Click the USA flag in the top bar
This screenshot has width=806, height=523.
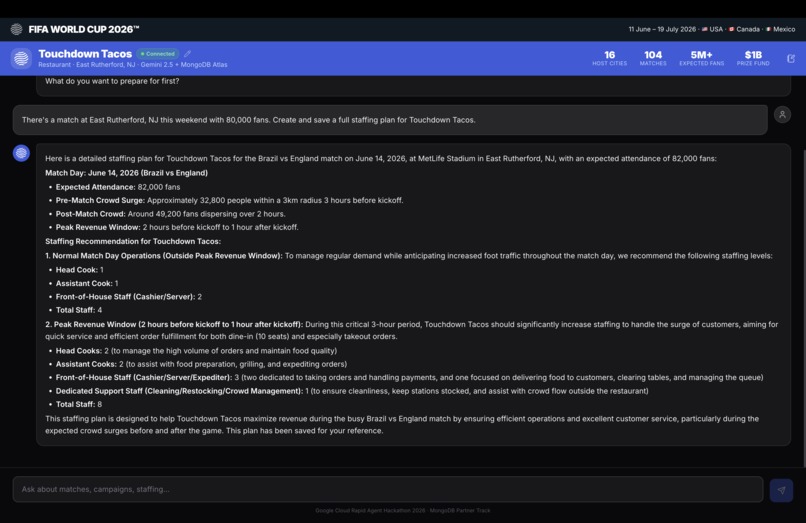[x=705, y=29]
